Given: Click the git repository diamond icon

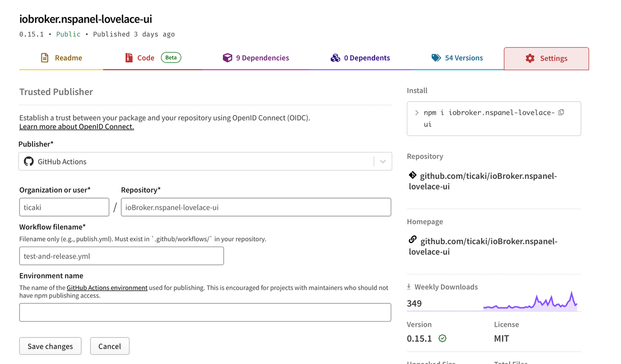Looking at the screenshot, I should [x=412, y=175].
